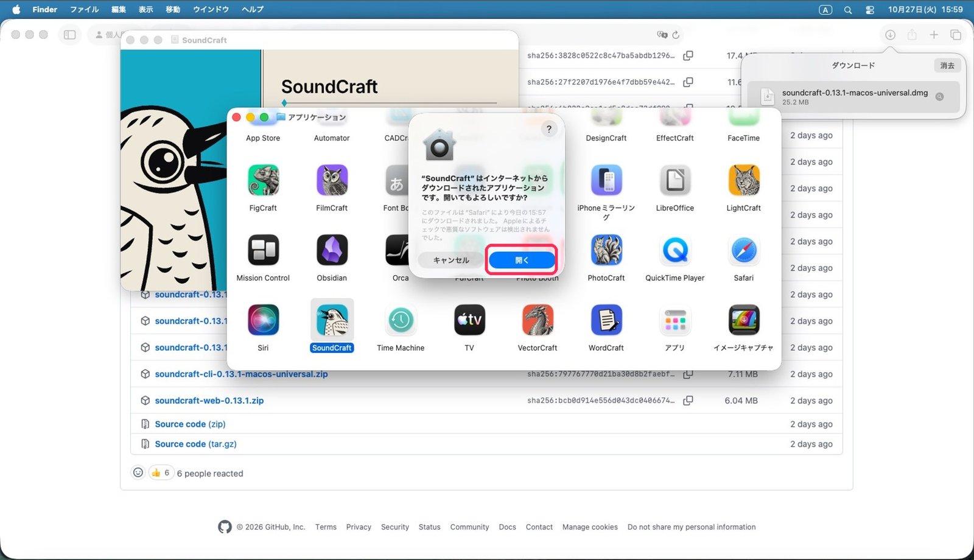The height and width of the screenshot is (560, 974).
Task: Open Safari downloads toolbar button
Action: (890, 35)
